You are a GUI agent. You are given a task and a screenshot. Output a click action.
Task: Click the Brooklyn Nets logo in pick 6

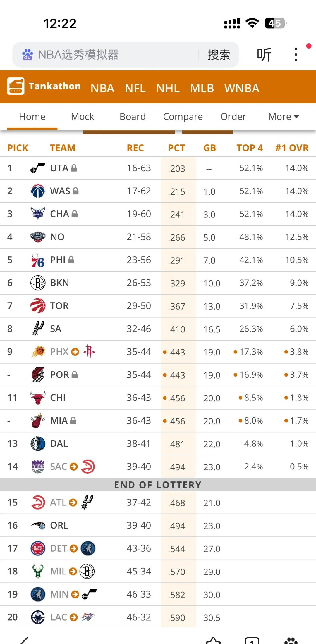[x=38, y=283]
